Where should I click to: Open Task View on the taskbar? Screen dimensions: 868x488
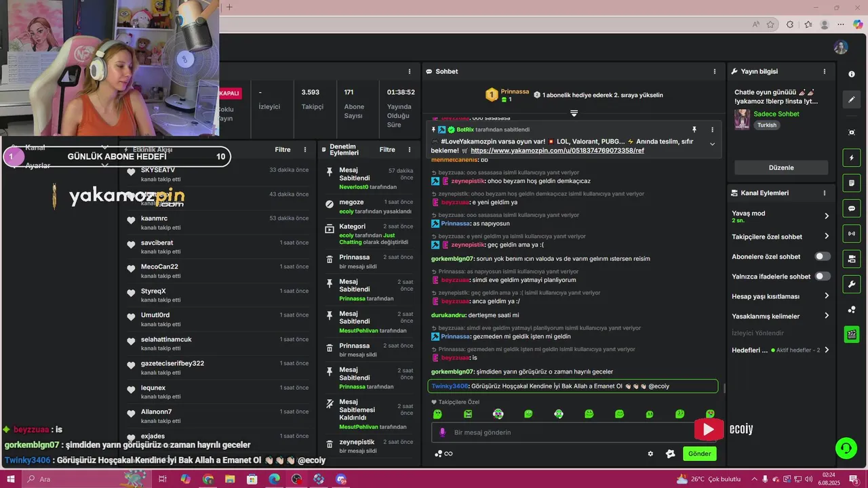coord(163,479)
